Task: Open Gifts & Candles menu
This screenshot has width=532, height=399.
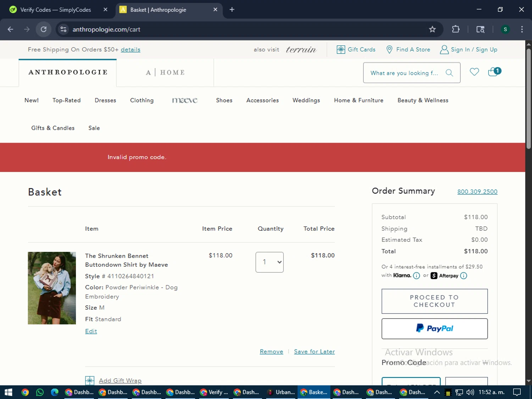Action: pyautogui.click(x=53, y=128)
